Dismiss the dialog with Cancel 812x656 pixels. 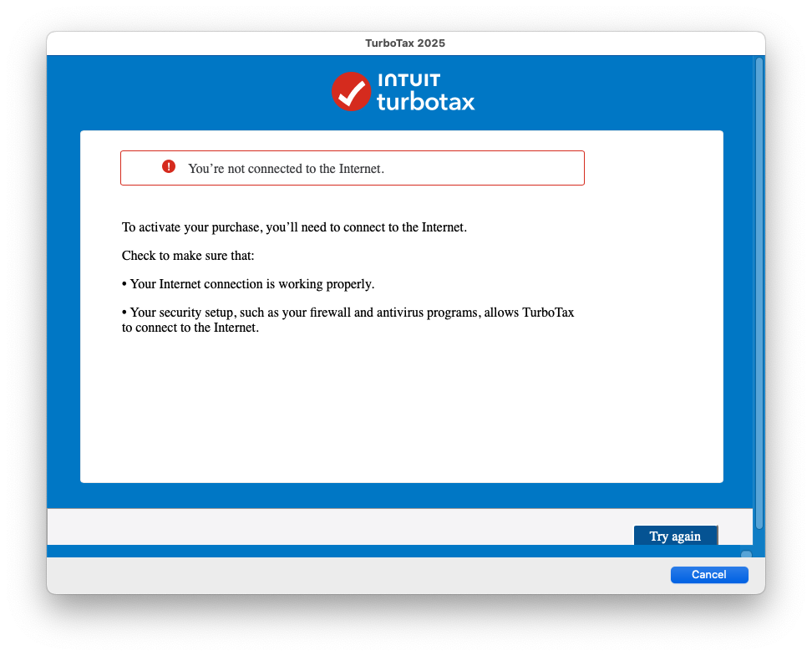(x=709, y=575)
